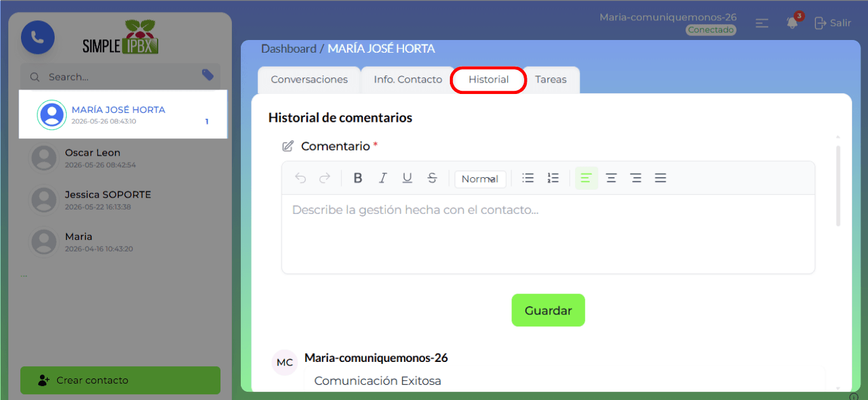Toggle the hamburger menu icon

(x=762, y=23)
